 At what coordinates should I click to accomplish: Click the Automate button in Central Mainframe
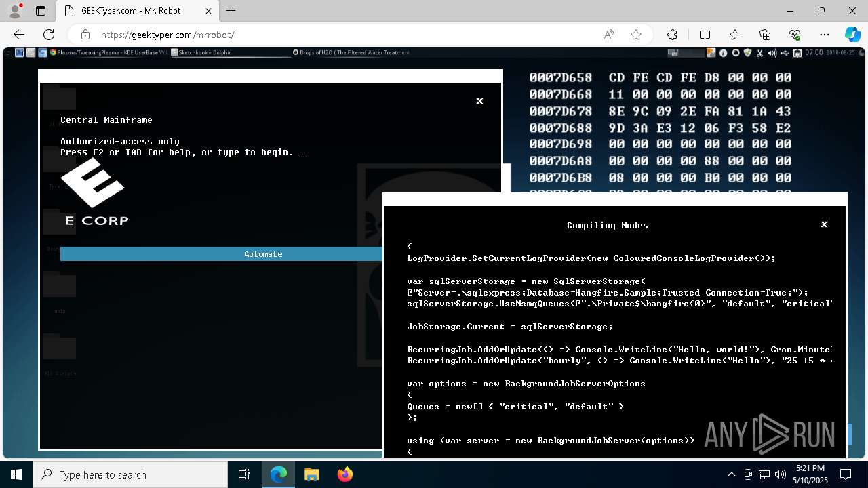point(263,254)
